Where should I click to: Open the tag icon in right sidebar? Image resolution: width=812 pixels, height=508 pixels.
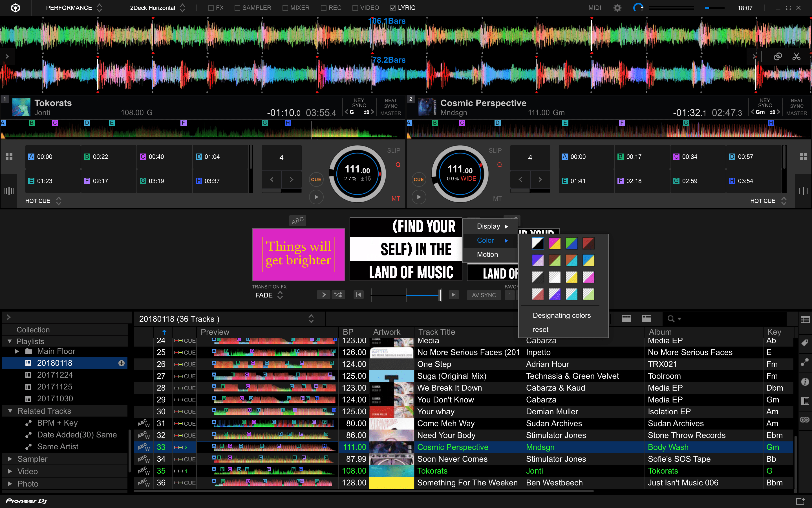(805, 343)
